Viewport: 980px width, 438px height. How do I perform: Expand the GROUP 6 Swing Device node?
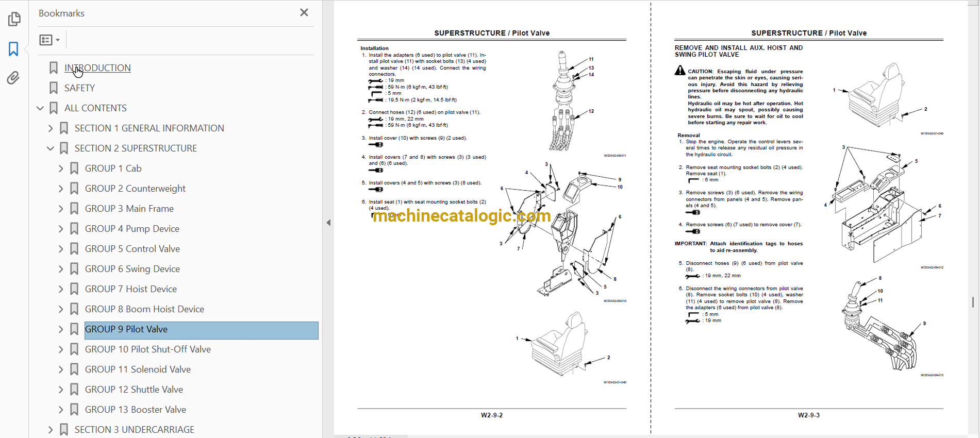tap(61, 269)
